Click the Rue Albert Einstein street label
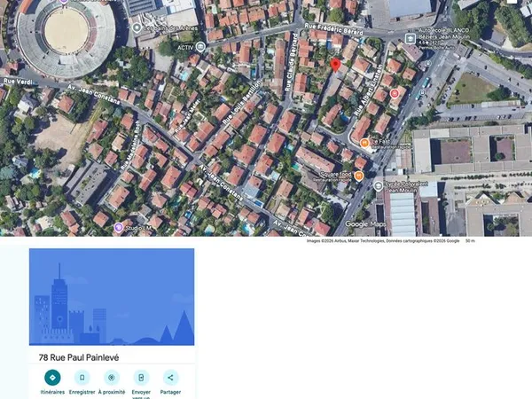Viewport: 532px width, 399px height. 369,90
